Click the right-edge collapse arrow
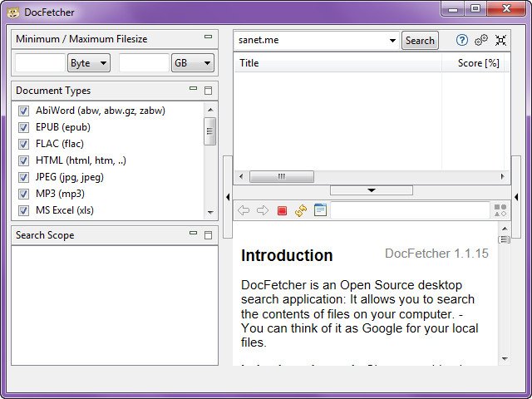 click(x=516, y=197)
